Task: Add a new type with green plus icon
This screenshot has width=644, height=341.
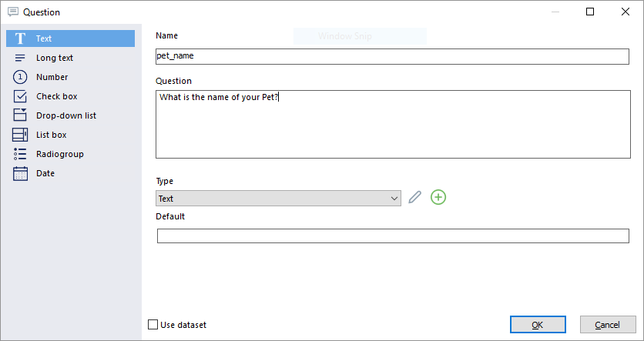Action: [x=438, y=197]
